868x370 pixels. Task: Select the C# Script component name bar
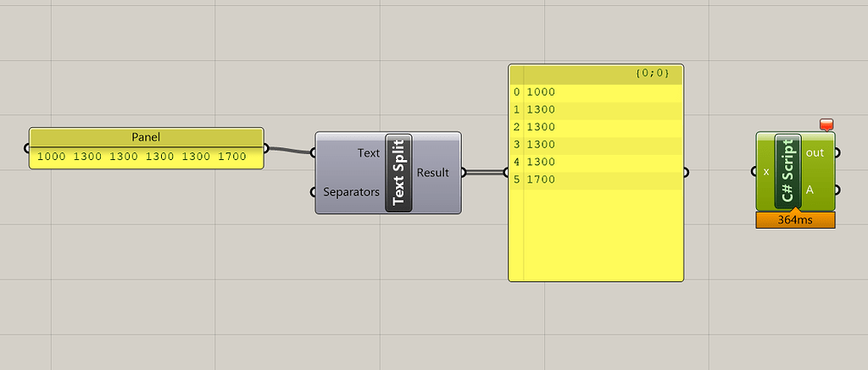point(788,171)
